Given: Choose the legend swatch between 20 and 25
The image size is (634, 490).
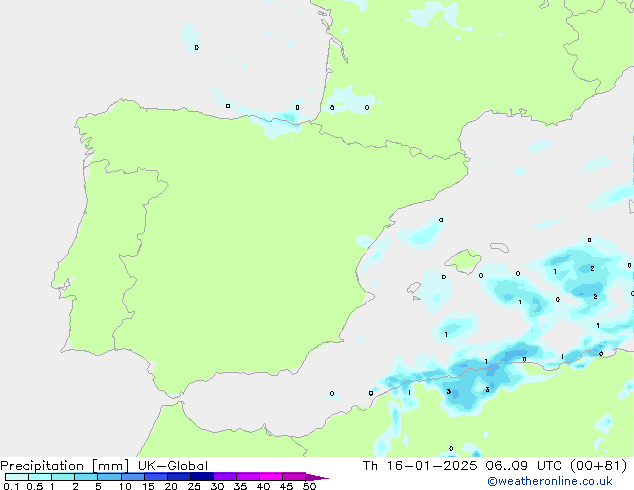Looking at the screenshot, I should [178, 477].
